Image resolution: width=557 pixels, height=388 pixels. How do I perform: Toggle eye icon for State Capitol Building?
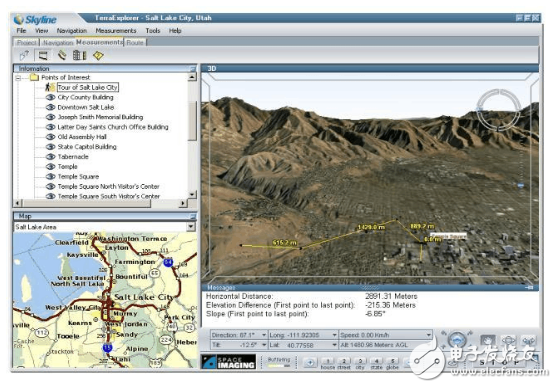pyautogui.click(x=50, y=146)
